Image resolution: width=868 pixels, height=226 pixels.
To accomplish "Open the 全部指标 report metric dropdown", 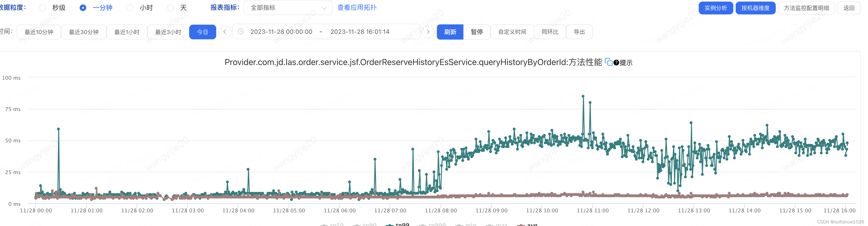I will (288, 7).
